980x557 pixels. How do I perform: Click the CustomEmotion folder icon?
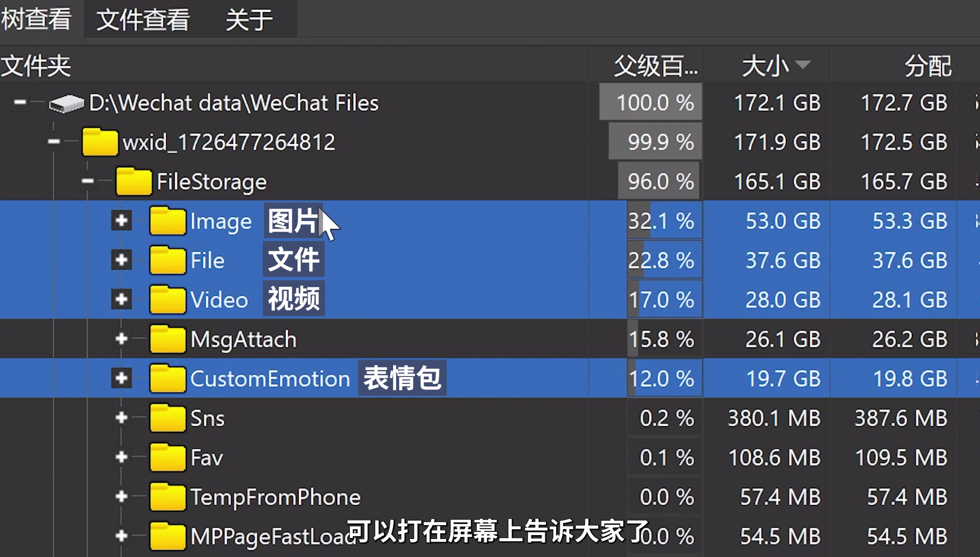(167, 378)
